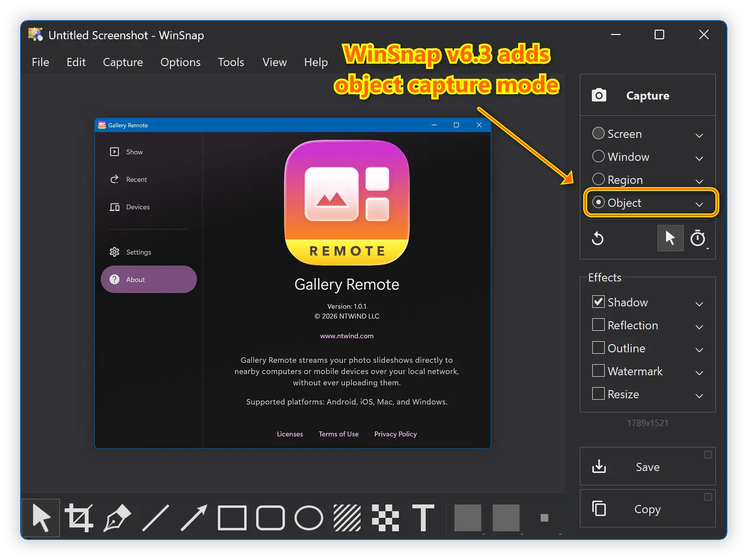The image size is (747, 560).
Task: Click Devices icon in Gallery Remote sidebar
Action: pos(114,207)
